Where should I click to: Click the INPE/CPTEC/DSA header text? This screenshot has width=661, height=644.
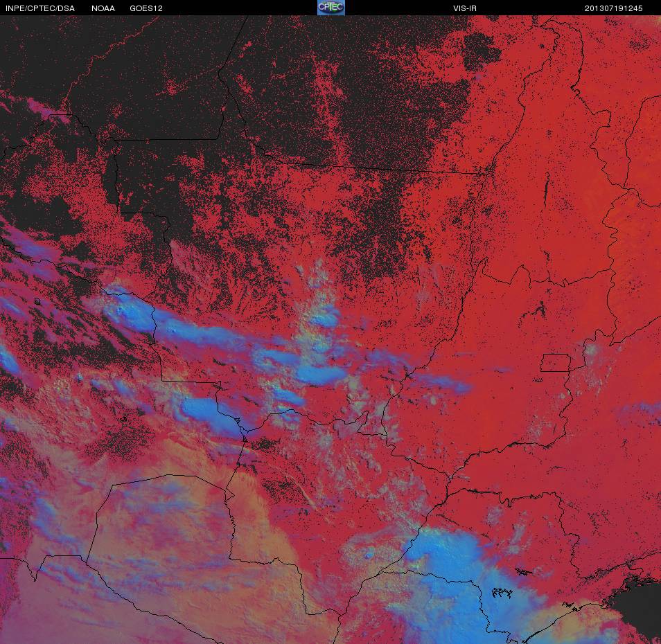40,8
